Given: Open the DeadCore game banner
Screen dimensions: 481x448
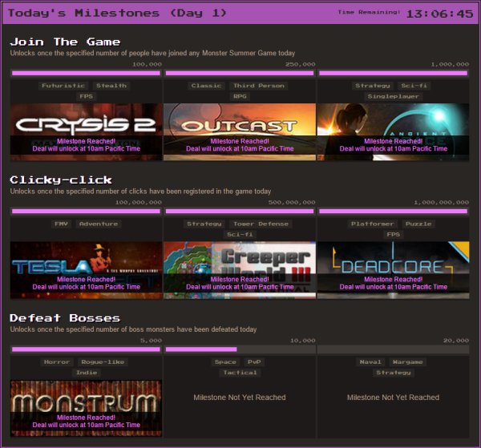Looking at the screenshot, I should pos(394,270).
